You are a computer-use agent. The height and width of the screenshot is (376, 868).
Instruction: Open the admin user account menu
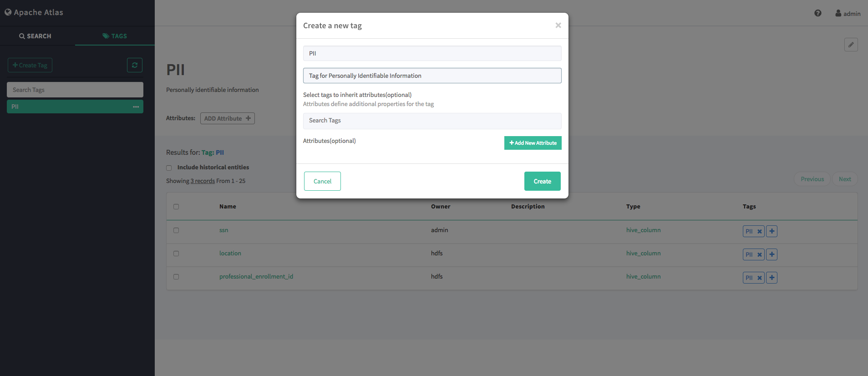tap(848, 13)
